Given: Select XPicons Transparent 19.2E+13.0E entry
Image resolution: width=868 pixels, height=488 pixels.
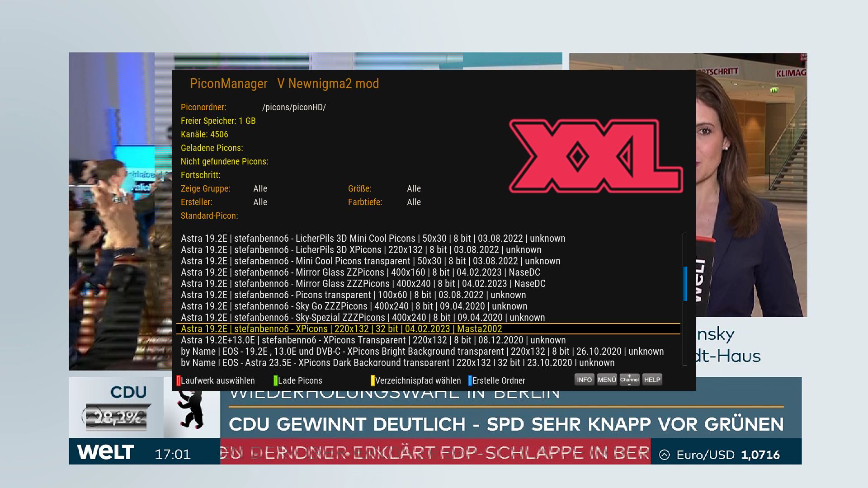Looking at the screenshot, I should pos(373,340).
